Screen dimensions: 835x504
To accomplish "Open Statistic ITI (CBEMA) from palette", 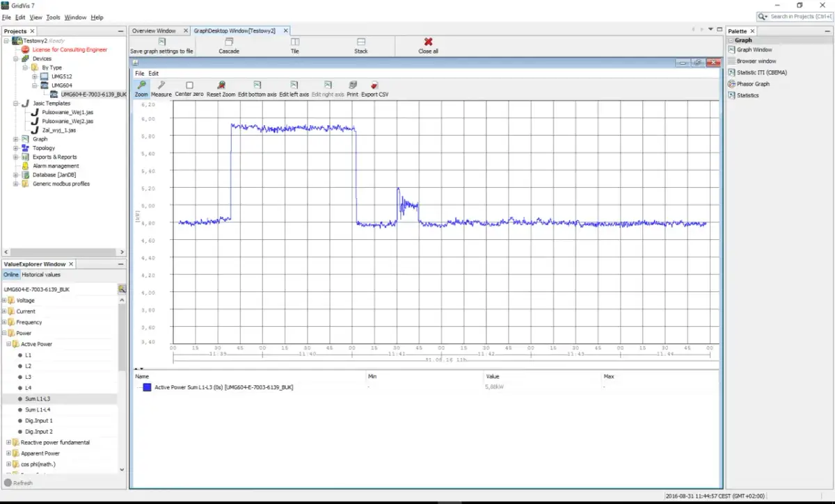I will (x=761, y=72).
